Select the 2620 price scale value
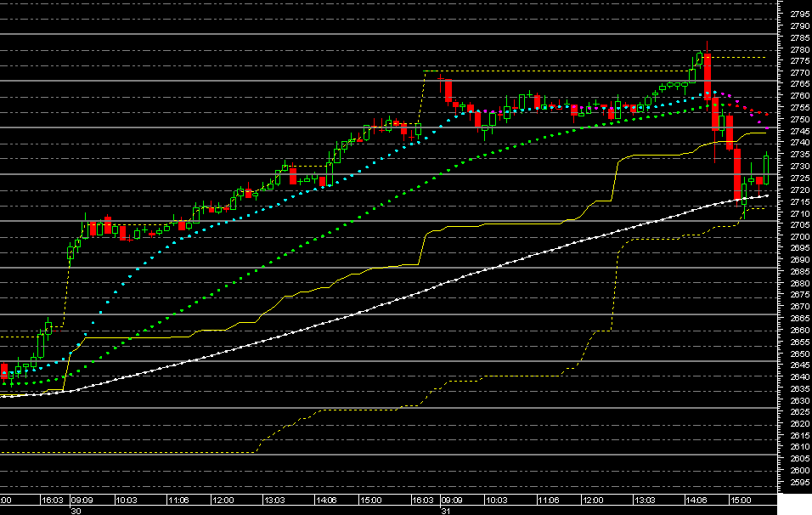Screen dimensions: 812x515 click(800, 423)
